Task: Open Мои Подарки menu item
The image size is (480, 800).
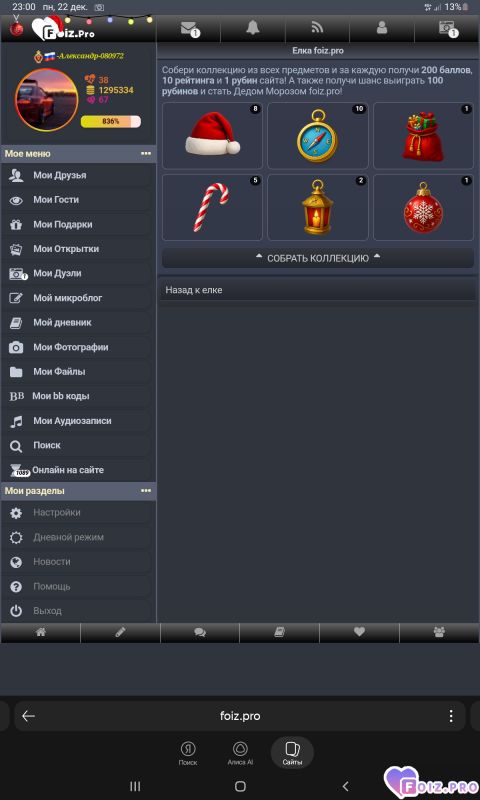Action: click(x=79, y=224)
